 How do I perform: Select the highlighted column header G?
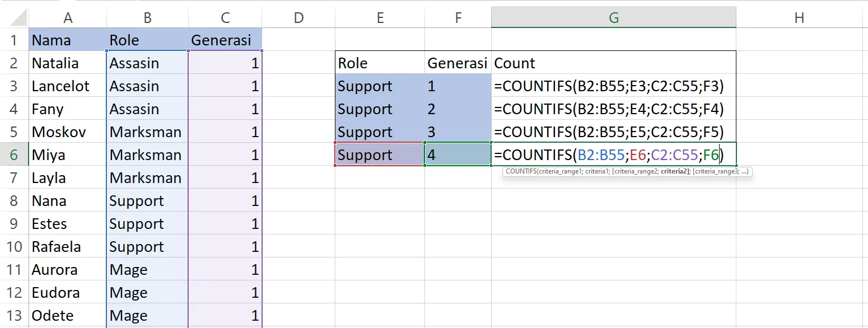click(614, 17)
